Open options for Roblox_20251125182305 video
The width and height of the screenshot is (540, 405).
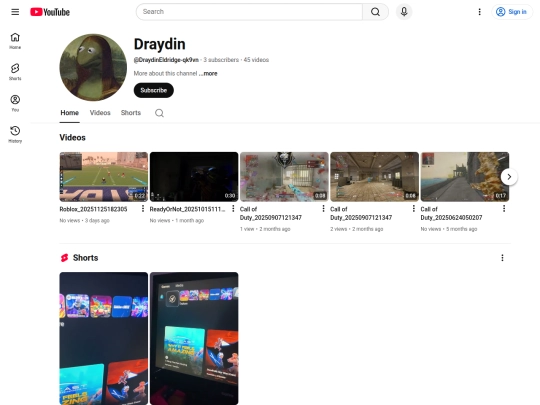coord(143,209)
